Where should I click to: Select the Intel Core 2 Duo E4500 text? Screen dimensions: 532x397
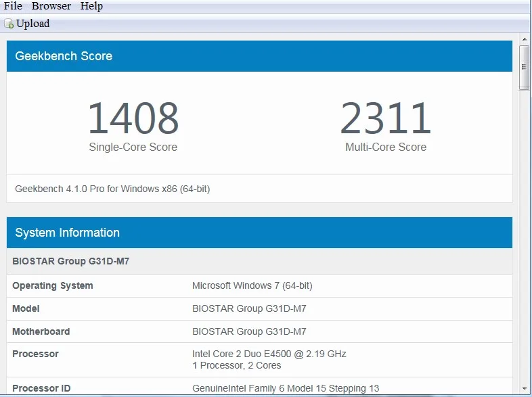(x=269, y=354)
